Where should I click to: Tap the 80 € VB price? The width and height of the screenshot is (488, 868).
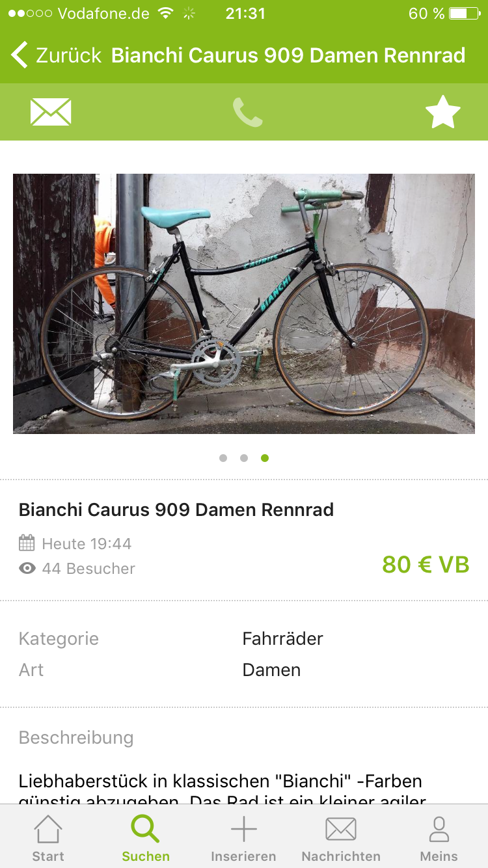pyautogui.click(x=426, y=564)
